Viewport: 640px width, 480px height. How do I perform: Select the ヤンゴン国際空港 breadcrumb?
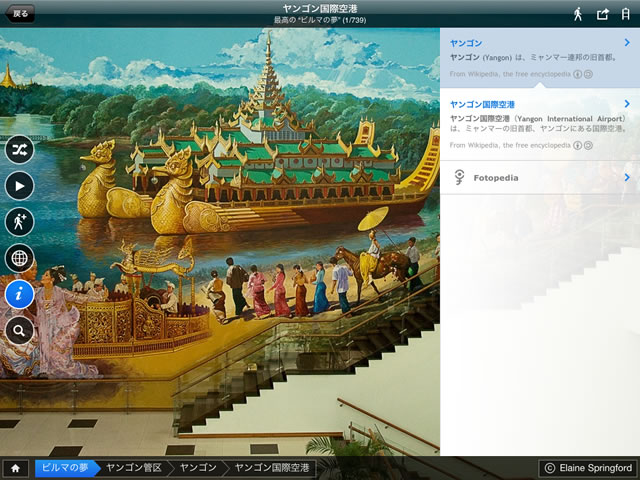(272, 468)
